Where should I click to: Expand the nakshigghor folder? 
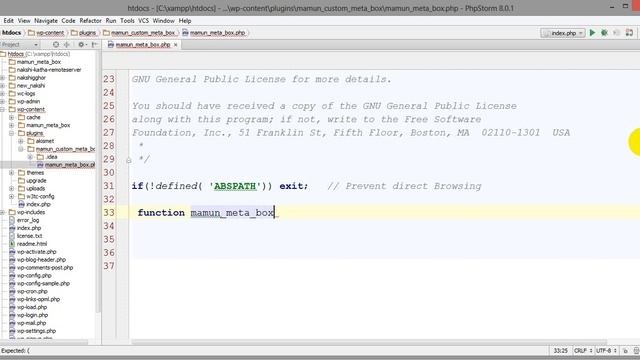(x=3, y=78)
